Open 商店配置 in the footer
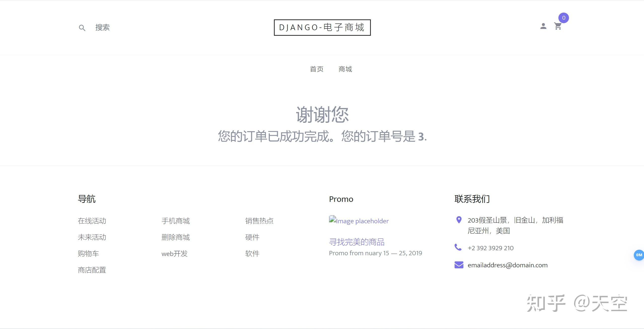The height and width of the screenshot is (329, 644). point(92,270)
